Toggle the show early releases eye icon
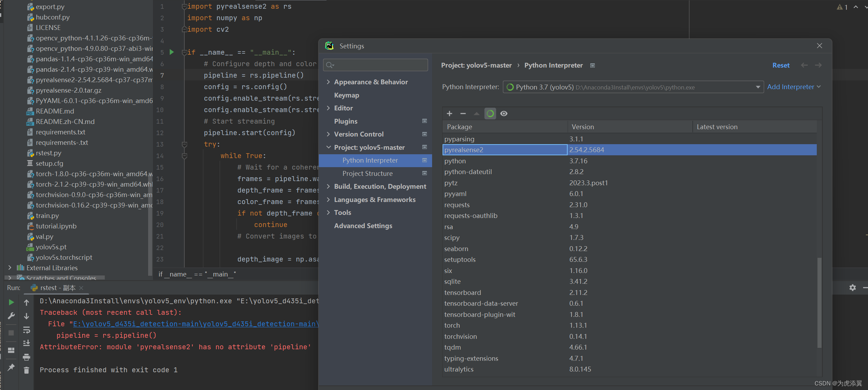Image resolution: width=868 pixels, height=390 pixels. click(x=504, y=114)
